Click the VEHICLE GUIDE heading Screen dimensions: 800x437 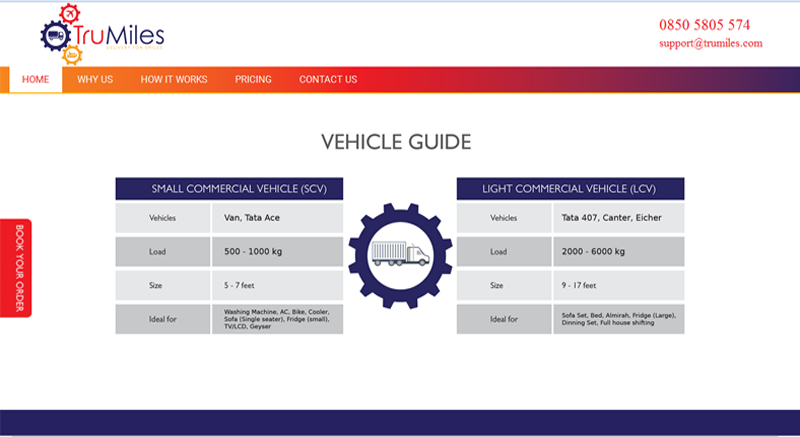[396, 142]
